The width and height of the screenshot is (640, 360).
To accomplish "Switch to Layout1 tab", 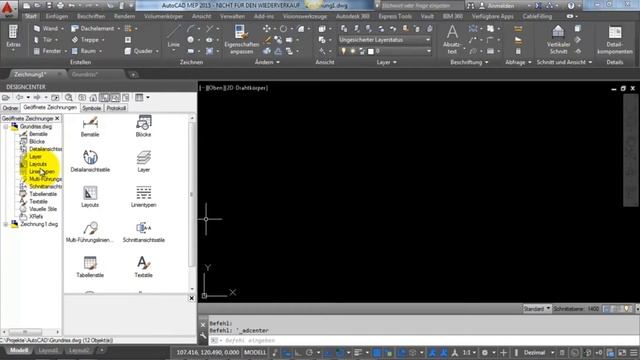I will point(48,351).
